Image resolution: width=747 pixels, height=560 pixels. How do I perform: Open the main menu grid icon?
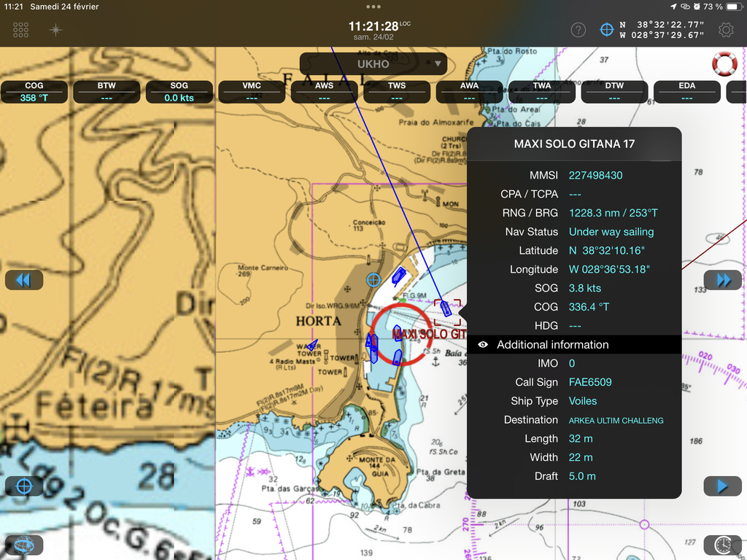pos(20,30)
